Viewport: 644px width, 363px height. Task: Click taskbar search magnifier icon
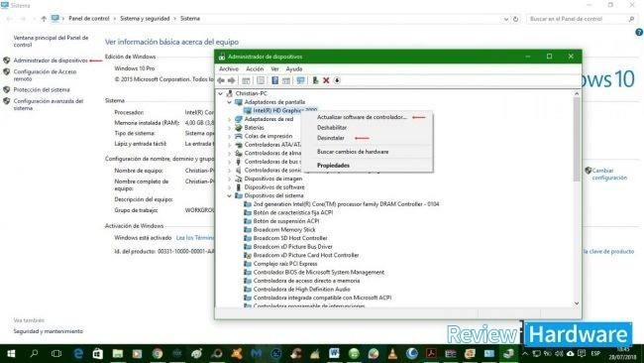(x=34, y=353)
